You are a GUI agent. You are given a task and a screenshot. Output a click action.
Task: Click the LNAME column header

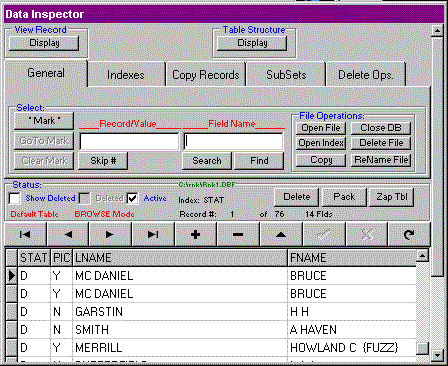(180, 258)
